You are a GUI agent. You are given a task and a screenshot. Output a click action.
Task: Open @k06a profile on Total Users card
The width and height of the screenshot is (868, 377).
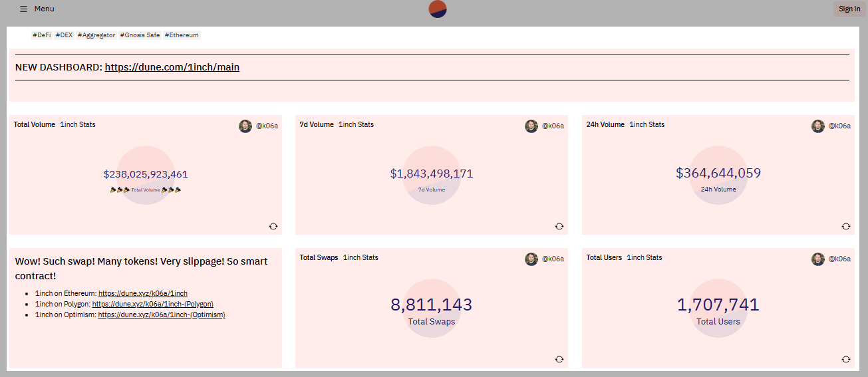pos(839,259)
